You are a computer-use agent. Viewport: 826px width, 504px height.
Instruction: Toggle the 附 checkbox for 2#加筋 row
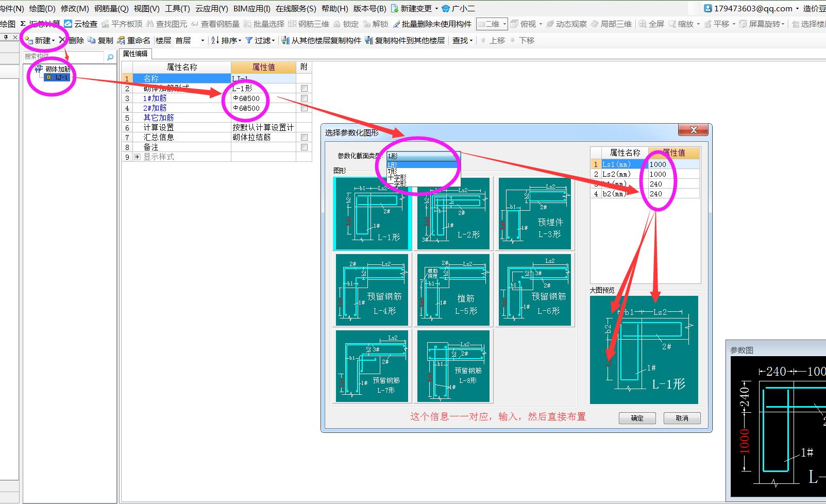click(304, 108)
